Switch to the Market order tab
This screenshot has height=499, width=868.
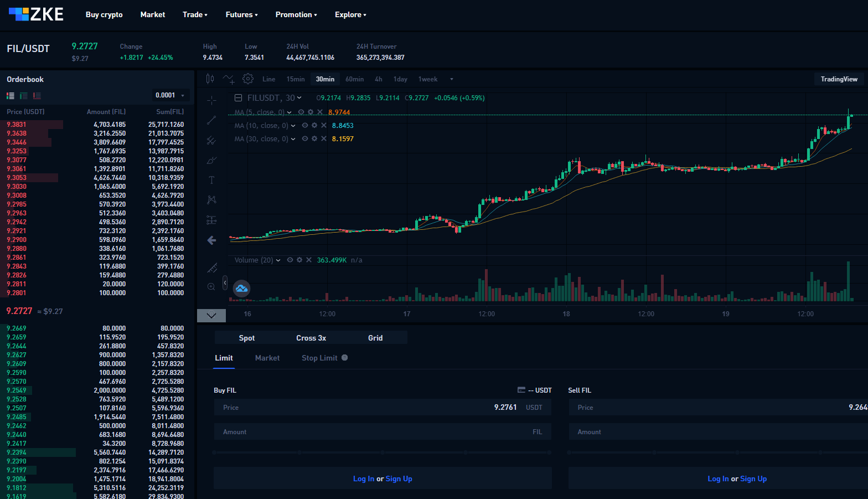267,358
